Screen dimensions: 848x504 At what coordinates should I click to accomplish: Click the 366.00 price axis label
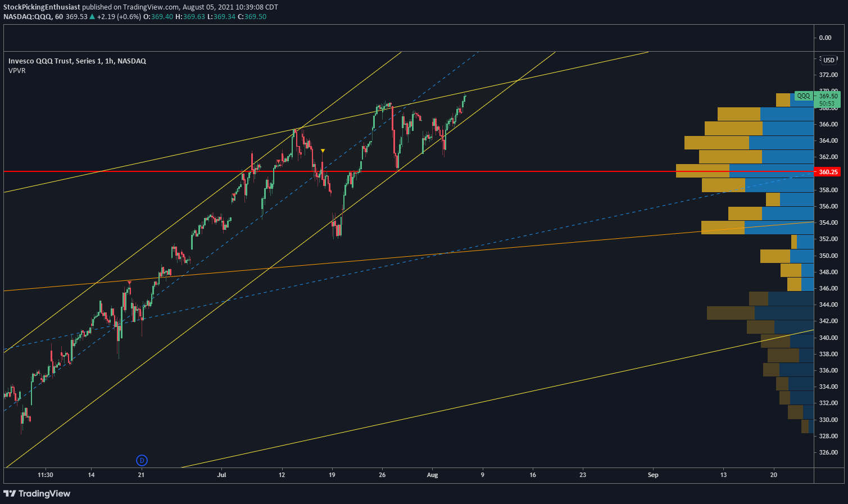point(828,124)
